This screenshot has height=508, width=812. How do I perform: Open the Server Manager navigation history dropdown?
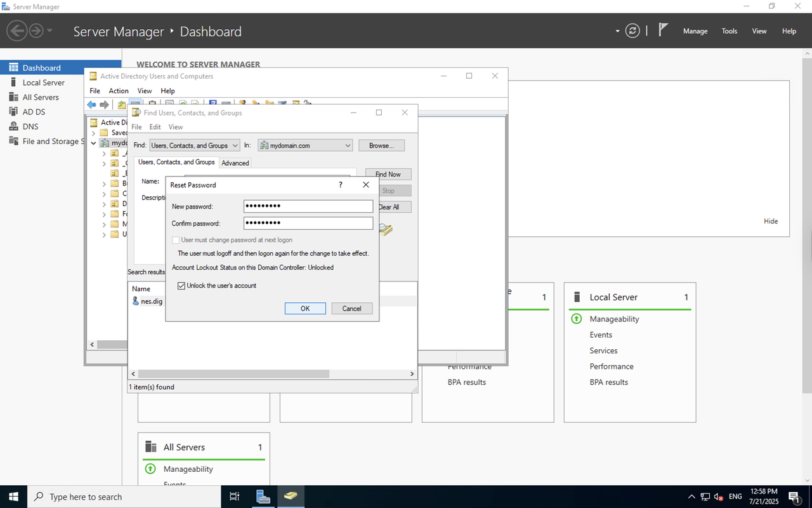pos(50,30)
